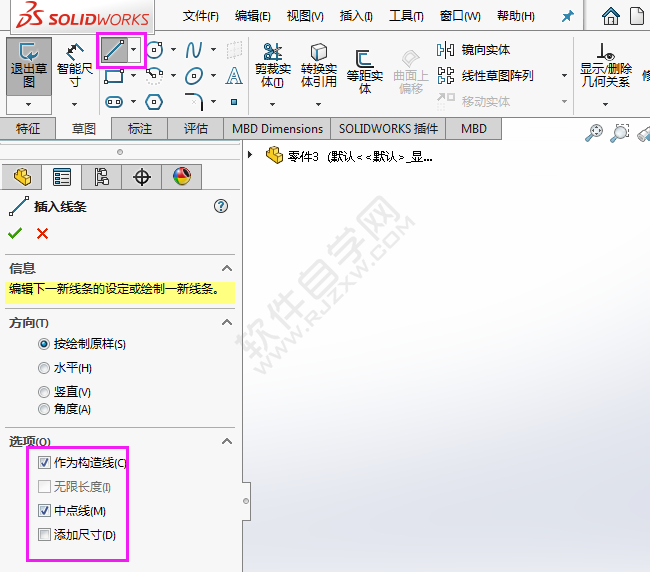
Task: Select the Angle (角度) radio
Action: (44, 409)
